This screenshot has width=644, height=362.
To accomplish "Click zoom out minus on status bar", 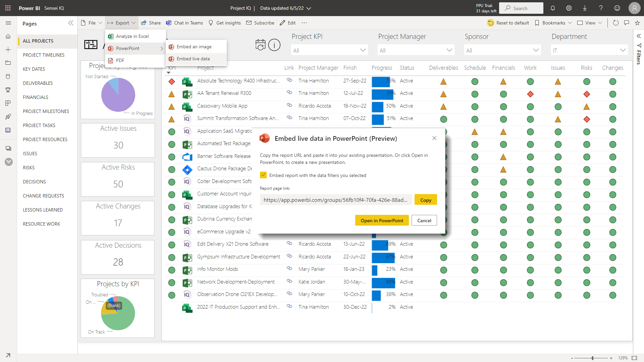I will [x=572, y=358].
